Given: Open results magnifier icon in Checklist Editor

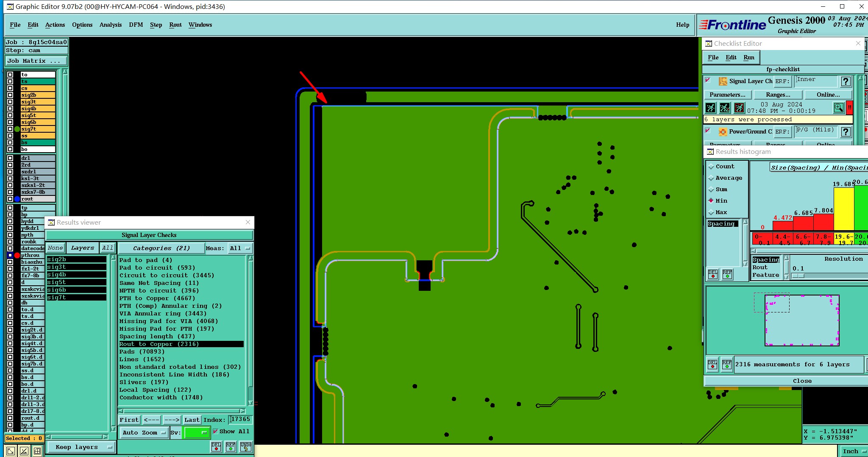Looking at the screenshot, I should point(839,108).
